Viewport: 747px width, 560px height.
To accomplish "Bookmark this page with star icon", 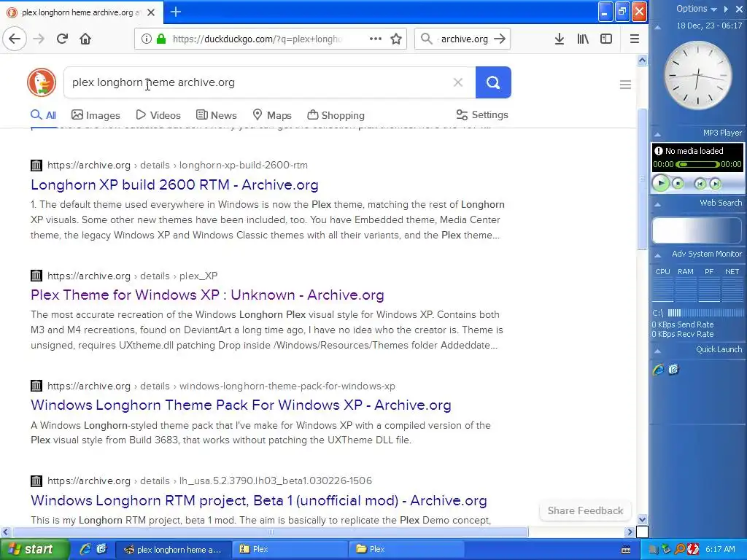I will pyautogui.click(x=396, y=39).
